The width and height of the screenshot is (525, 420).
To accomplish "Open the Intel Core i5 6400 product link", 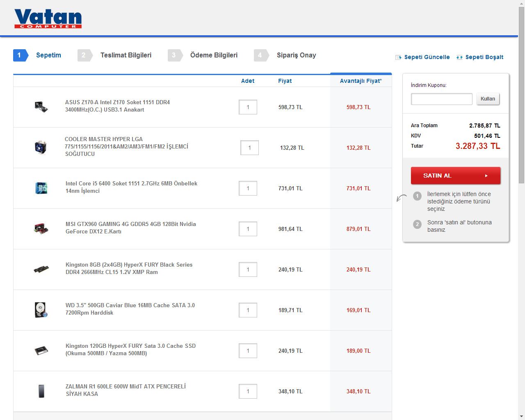I will [x=131, y=187].
